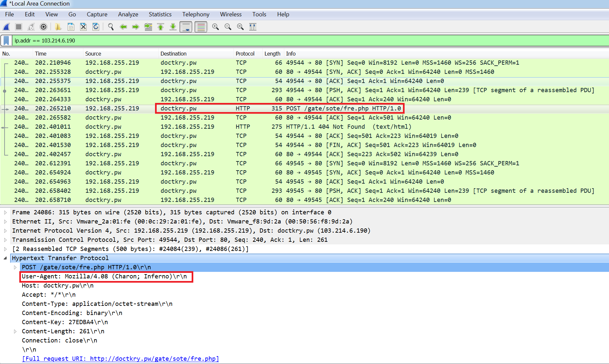The width and height of the screenshot is (609, 364).
Task: Open the Help menu
Action: 283,14
